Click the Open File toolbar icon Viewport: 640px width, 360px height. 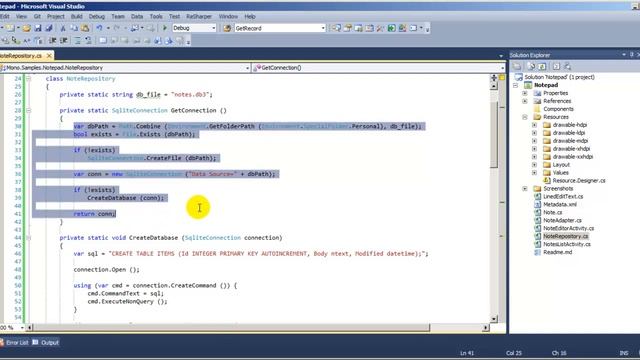[x=26, y=28]
